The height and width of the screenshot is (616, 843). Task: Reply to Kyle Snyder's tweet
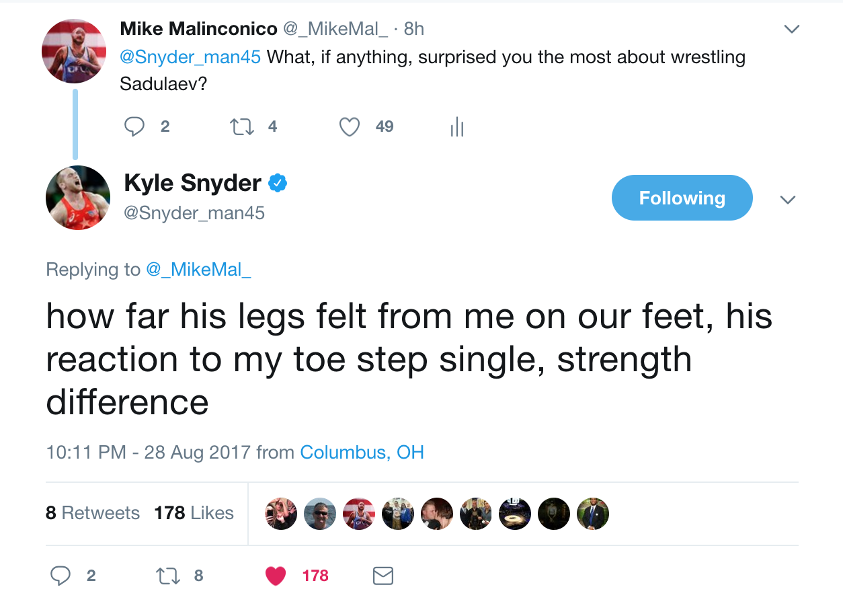pos(61,576)
